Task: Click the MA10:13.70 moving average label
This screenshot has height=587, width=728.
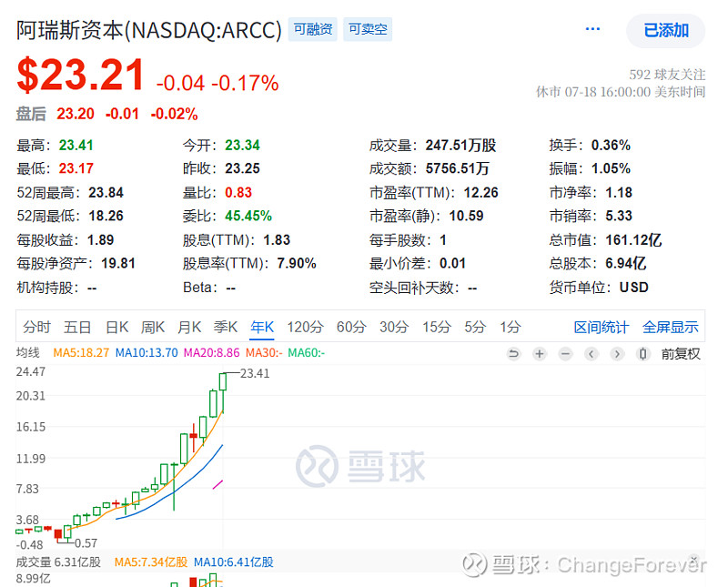Action: pyautogui.click(x=147, y=353)
